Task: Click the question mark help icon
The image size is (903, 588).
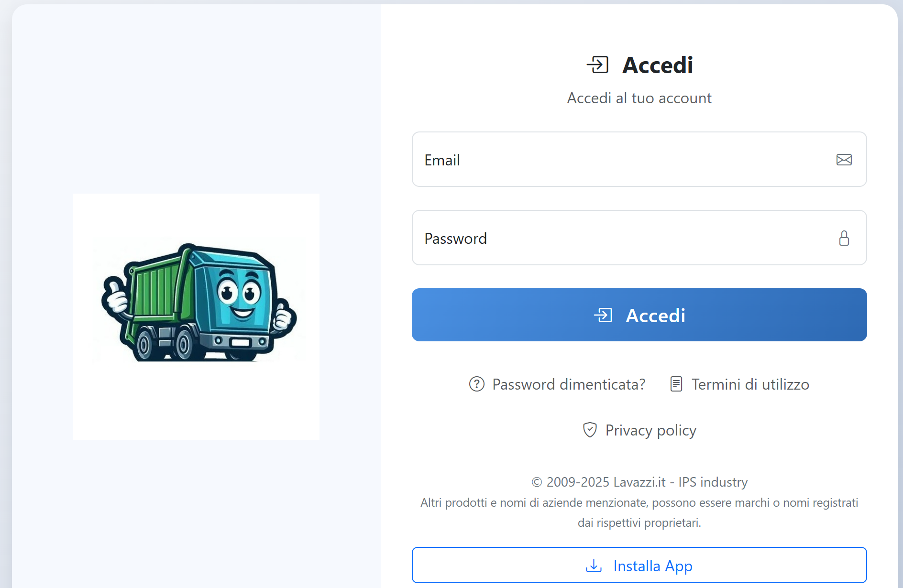Action: point(477,384)
